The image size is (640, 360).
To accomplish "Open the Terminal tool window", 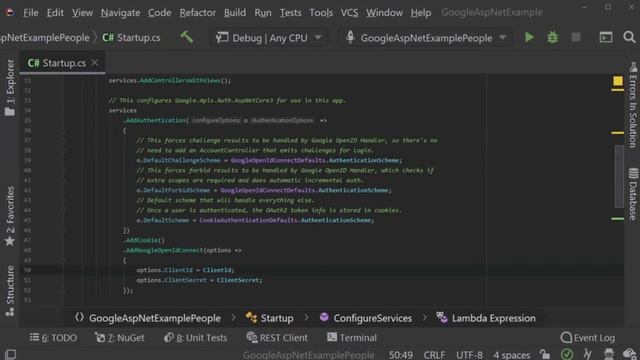I will [x=352, y=338].
